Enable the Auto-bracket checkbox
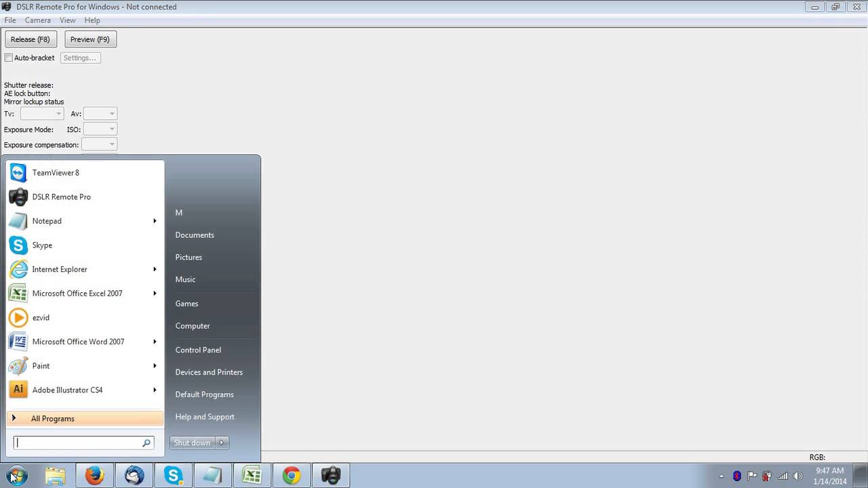Image resolution: width=868 pixels, height=488 pixels. 9,58
